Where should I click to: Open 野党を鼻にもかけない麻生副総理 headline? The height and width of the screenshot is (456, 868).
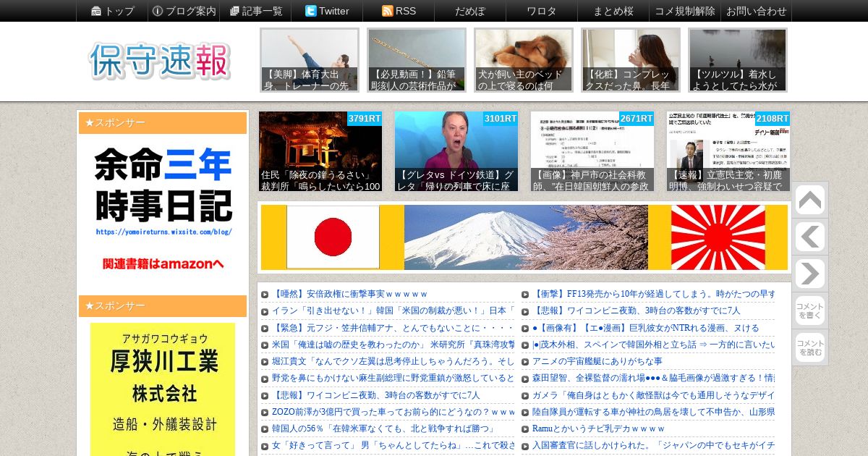[x=393, y=377]
